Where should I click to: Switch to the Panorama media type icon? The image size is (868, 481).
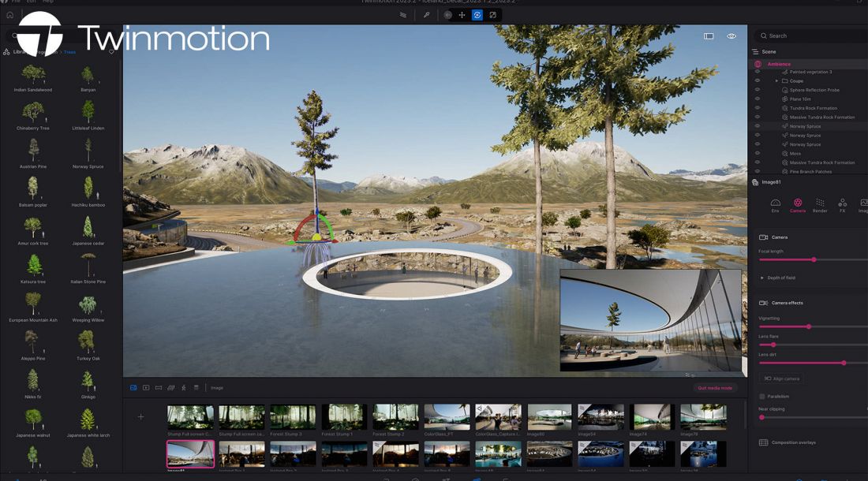pos(159,388)
